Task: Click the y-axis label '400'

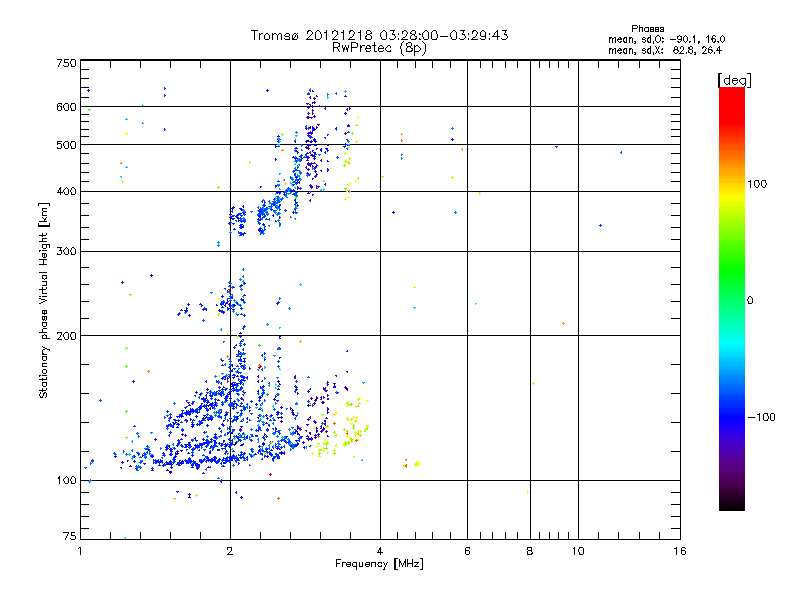Action: [66, 192]
